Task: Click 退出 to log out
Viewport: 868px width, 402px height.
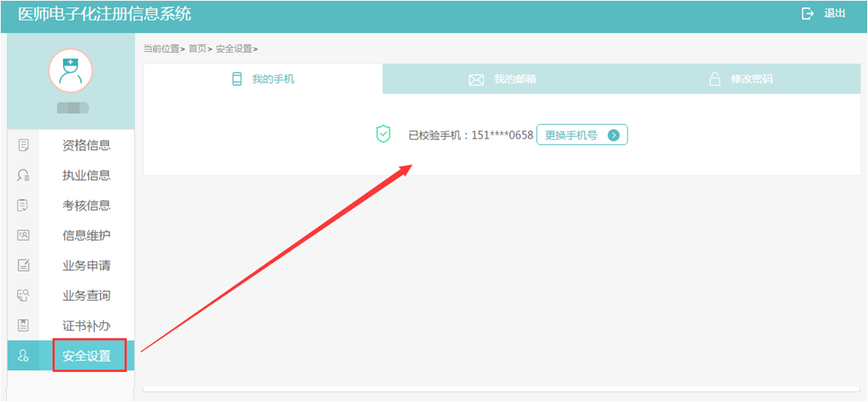Action: click(x=834, y=13)
